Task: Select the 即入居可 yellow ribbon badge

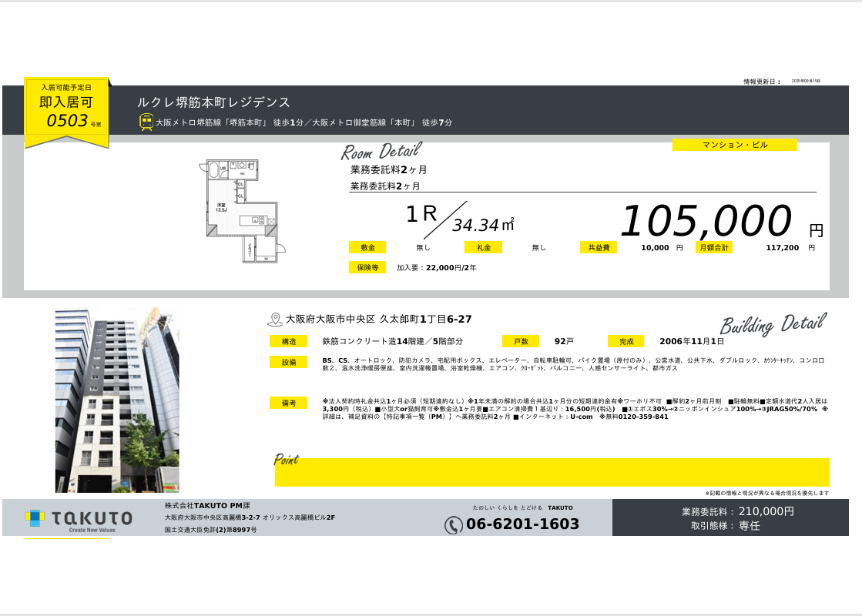Action: coord(67,110)
